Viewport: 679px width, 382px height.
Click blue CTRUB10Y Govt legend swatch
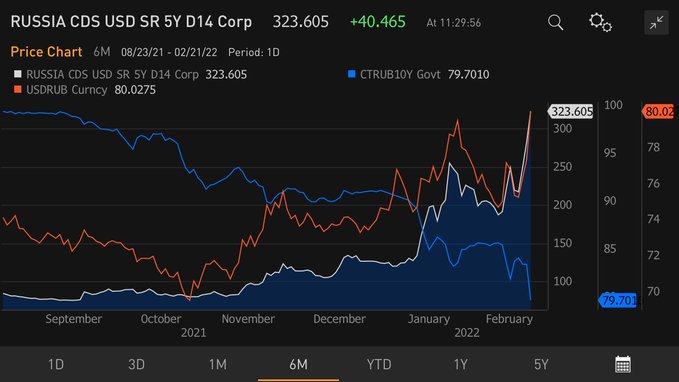tap(352, 74)
